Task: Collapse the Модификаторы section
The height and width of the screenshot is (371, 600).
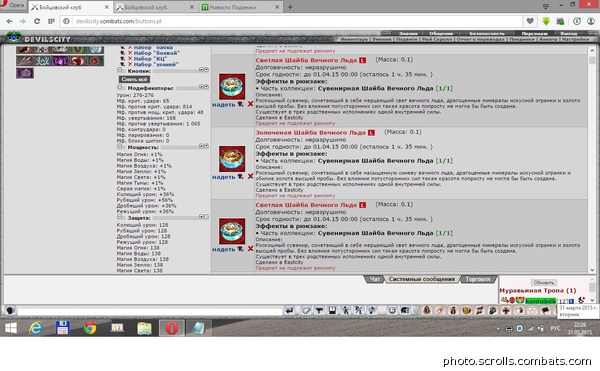Action: [x=119, y=88]
